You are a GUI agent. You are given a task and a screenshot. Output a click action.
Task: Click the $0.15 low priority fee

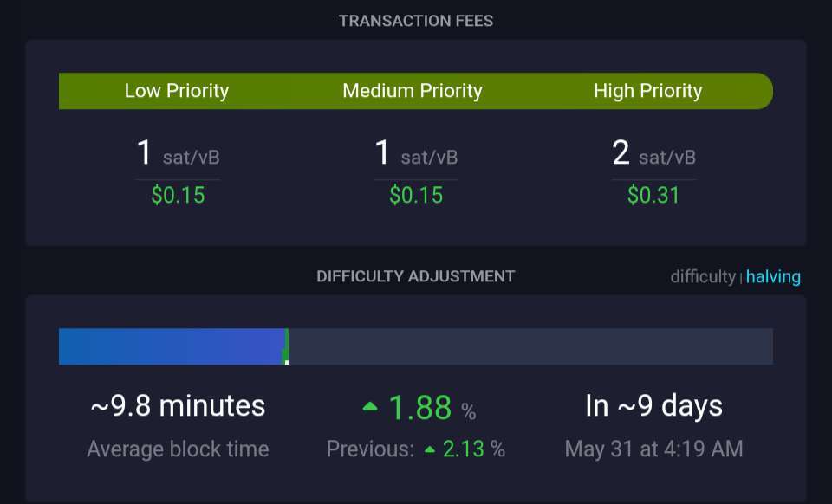point(178,195)
